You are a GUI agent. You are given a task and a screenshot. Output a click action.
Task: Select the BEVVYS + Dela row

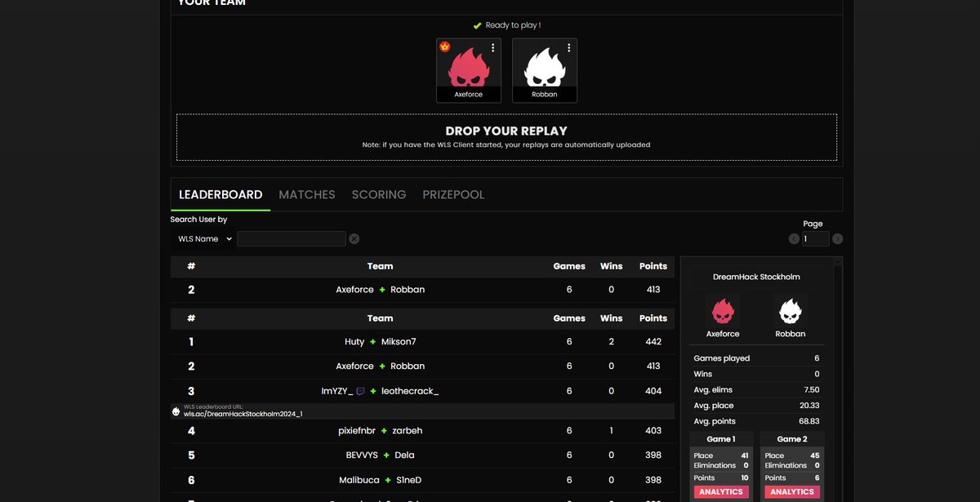pyautogui.click(x=423, y=455)
